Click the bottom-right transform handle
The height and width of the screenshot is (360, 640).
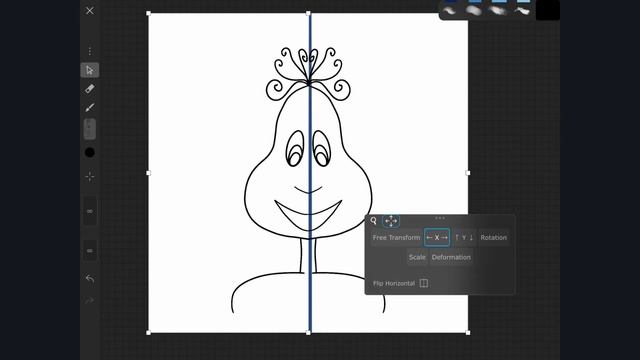coord(468,333)
